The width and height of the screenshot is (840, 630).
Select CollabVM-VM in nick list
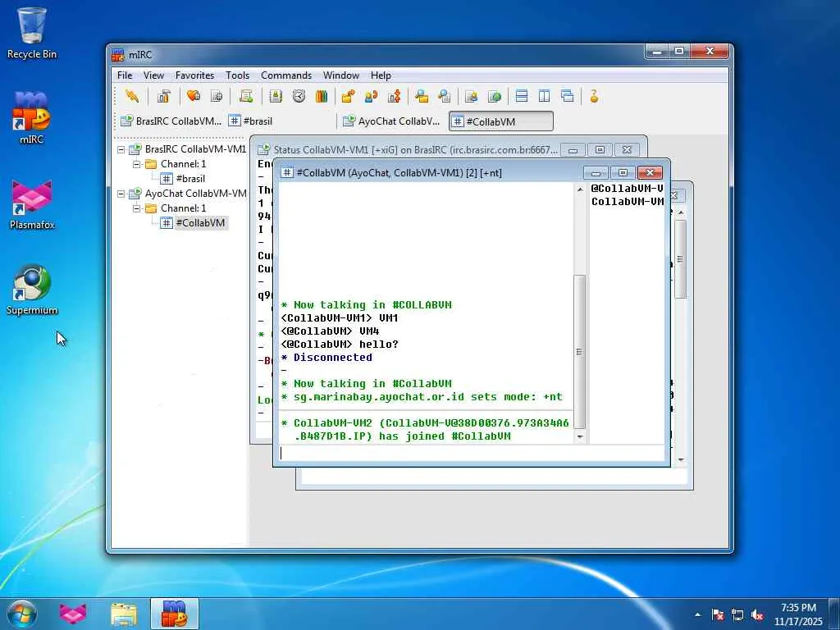(627, 202)
